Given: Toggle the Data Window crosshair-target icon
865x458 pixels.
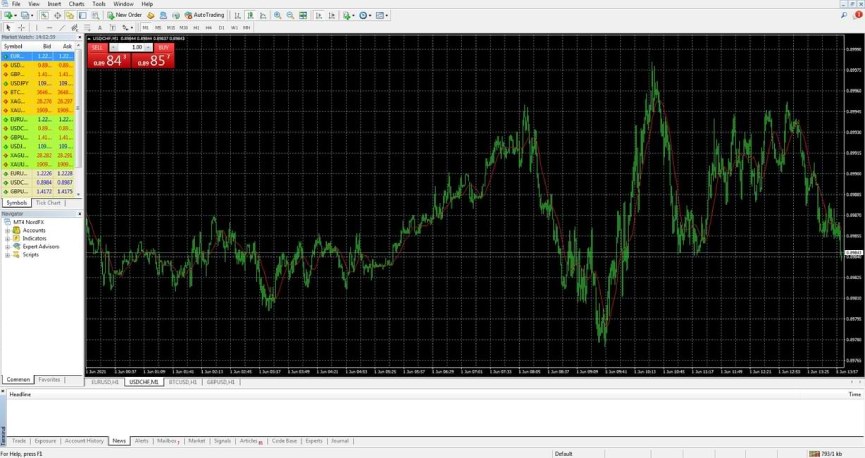Looking at the screenshot, I should point(58,15).
